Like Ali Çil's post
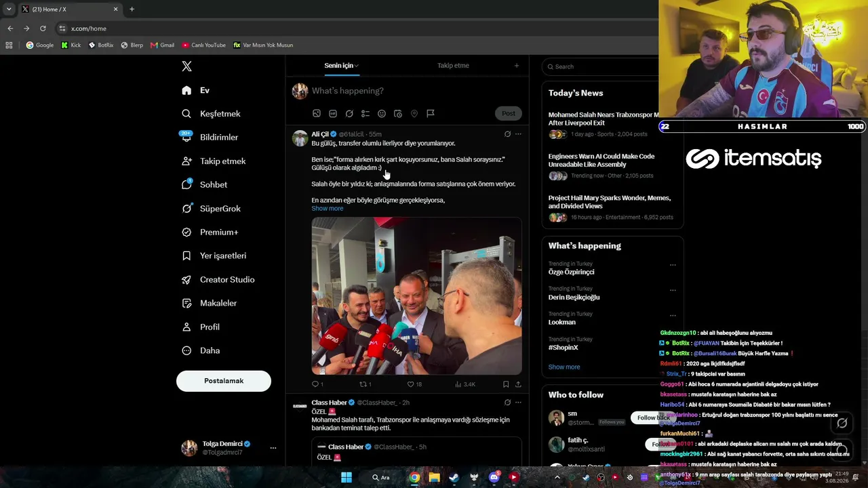868x488 pixels. coord(410,384)
